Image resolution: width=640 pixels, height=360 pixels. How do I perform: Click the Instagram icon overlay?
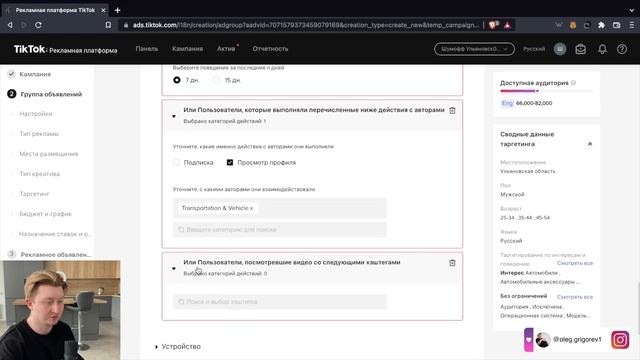click(x=620, y=340)
